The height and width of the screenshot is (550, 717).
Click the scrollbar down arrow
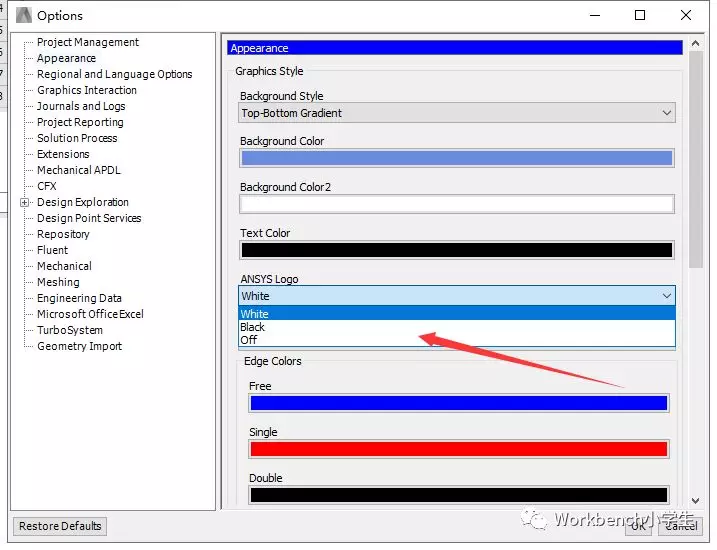tap(696, 501)
